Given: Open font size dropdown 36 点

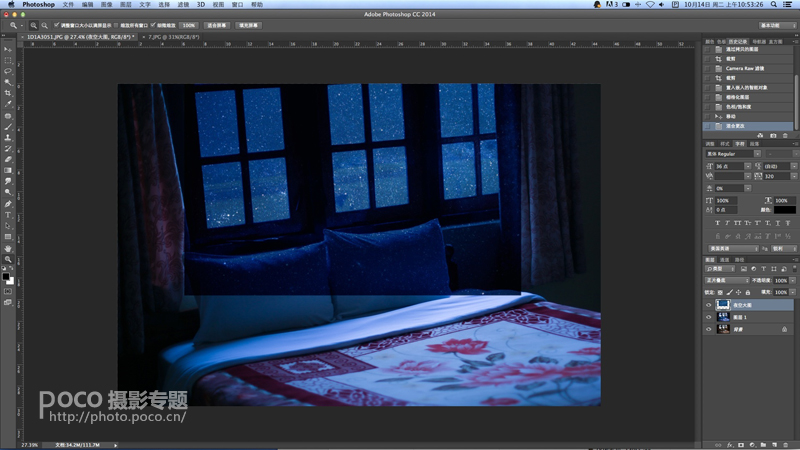Looking at the screenshot, I should (747, 166).
